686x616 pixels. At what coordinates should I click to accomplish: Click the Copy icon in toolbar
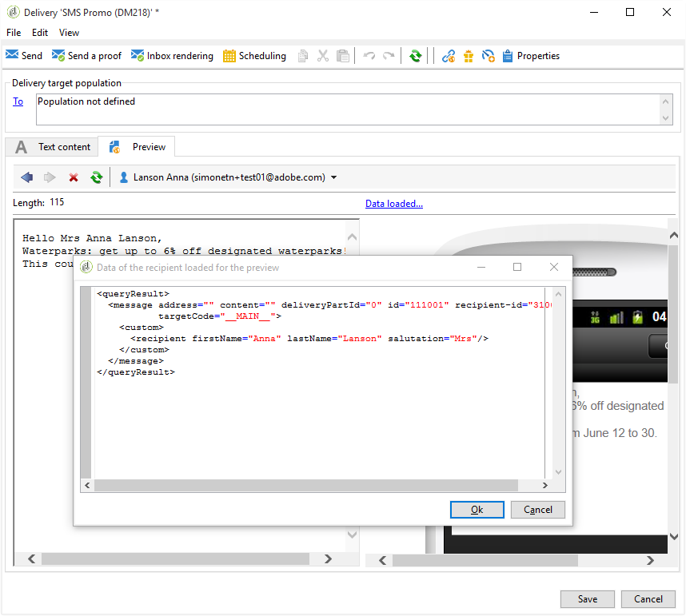(303, 56)
